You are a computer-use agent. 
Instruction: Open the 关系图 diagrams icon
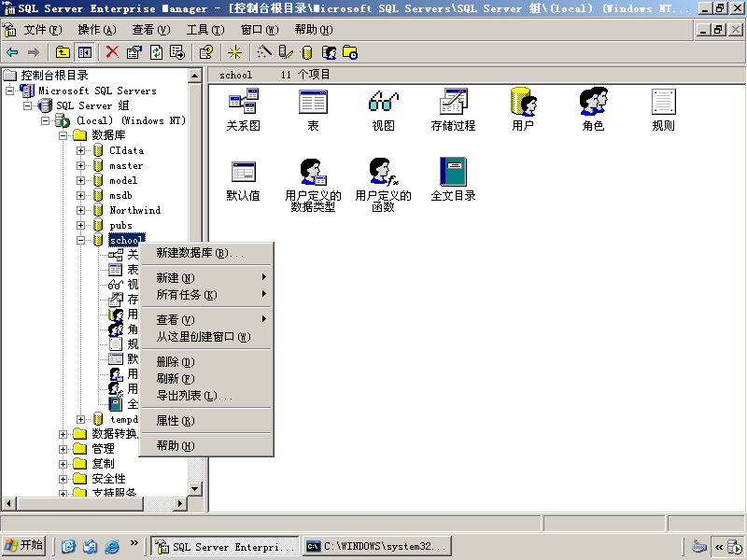tap(244, 109)
